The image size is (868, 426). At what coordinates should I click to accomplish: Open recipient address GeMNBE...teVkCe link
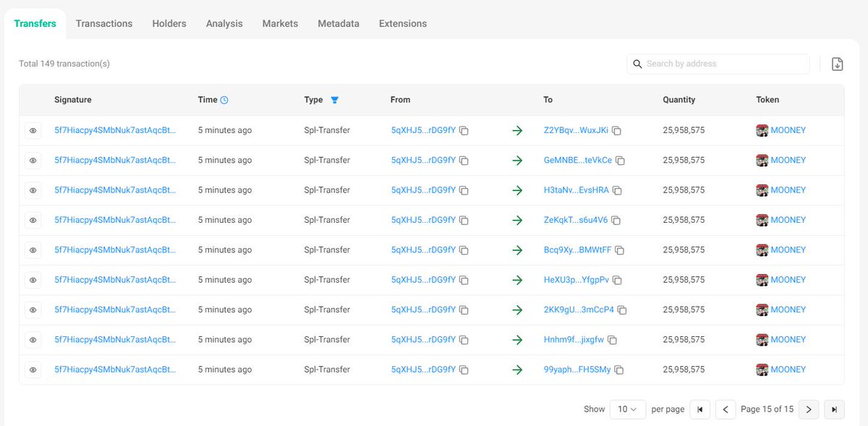(x=578, y=161)
